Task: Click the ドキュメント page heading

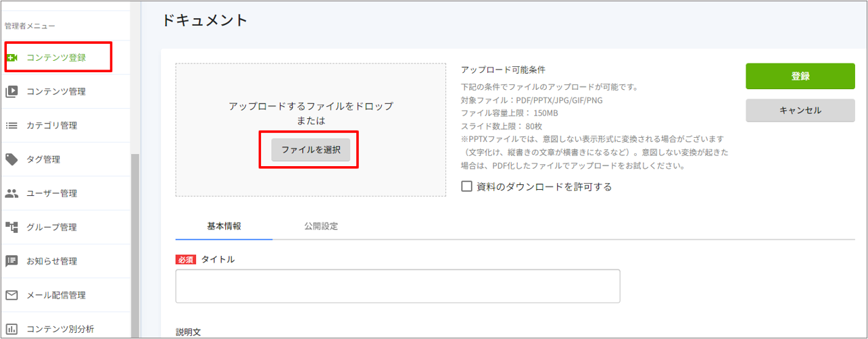Action: (205, 20)
